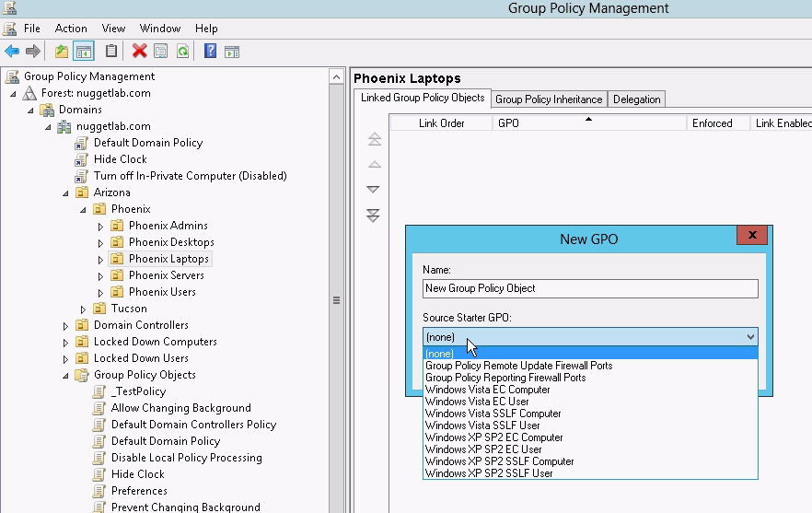812x513 pixels.
Task: Expand the Phoenix Admins node
Action: (100, 227)
